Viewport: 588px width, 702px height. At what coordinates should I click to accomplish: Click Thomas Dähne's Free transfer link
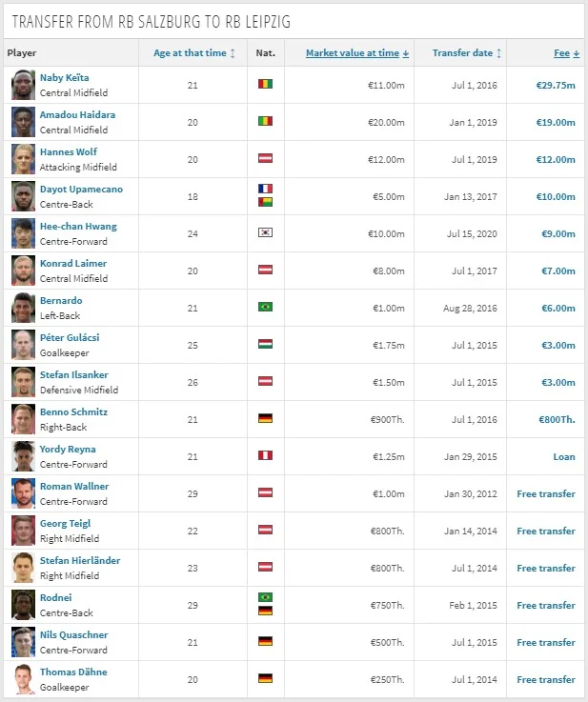[546, 679]
